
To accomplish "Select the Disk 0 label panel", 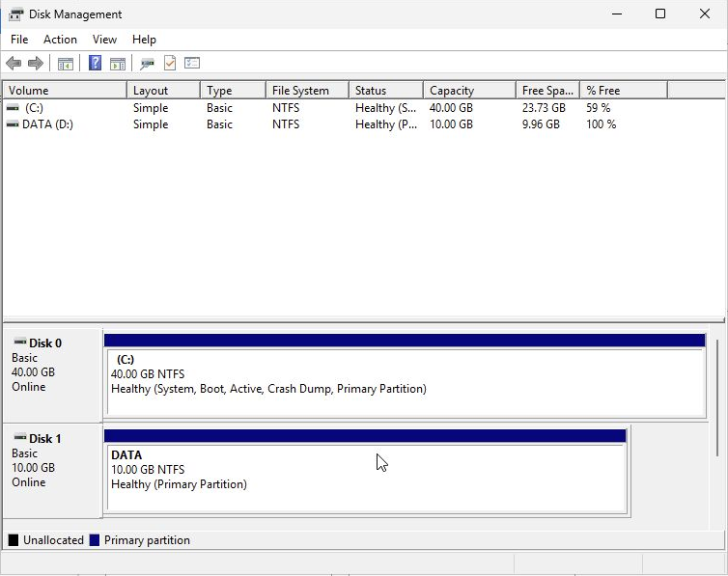I will click(52, 374).
